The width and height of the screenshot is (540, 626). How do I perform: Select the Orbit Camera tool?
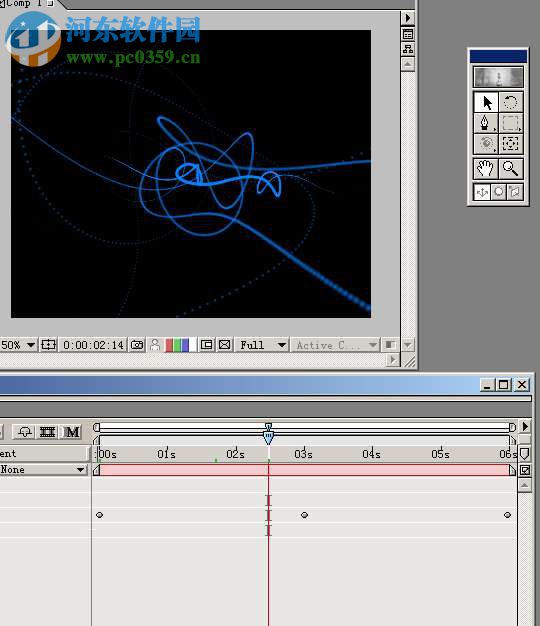(x=486, y=144)
